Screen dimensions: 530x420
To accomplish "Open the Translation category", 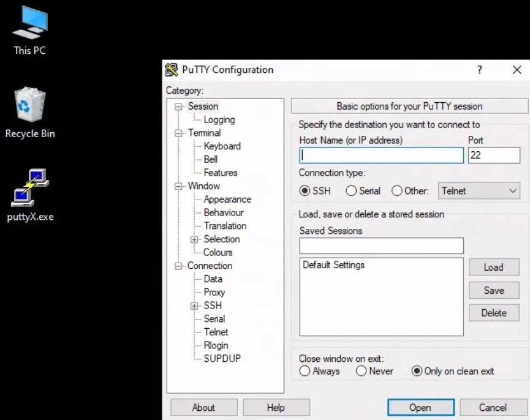I will tap(225, 225).
